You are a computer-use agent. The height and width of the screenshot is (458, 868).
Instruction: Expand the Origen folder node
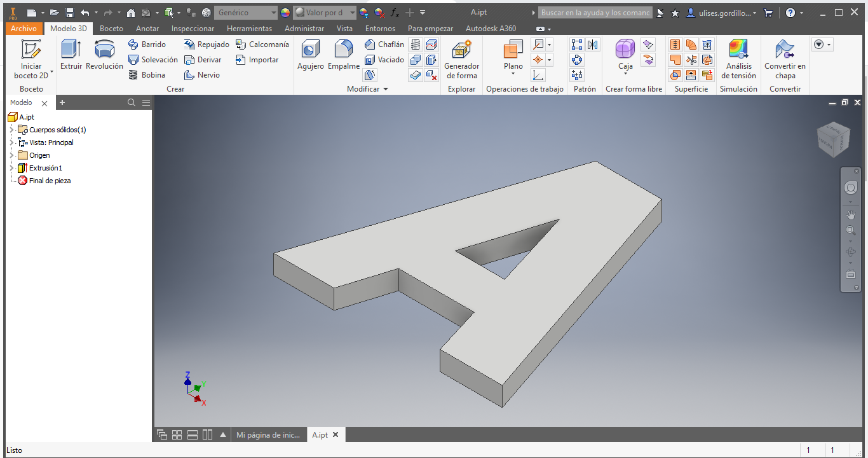[11, 155]
